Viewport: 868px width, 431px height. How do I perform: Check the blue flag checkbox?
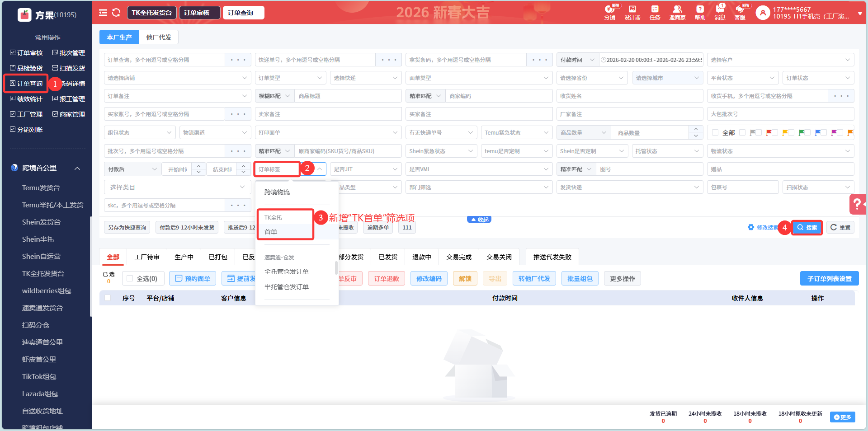tap(807, 132)
